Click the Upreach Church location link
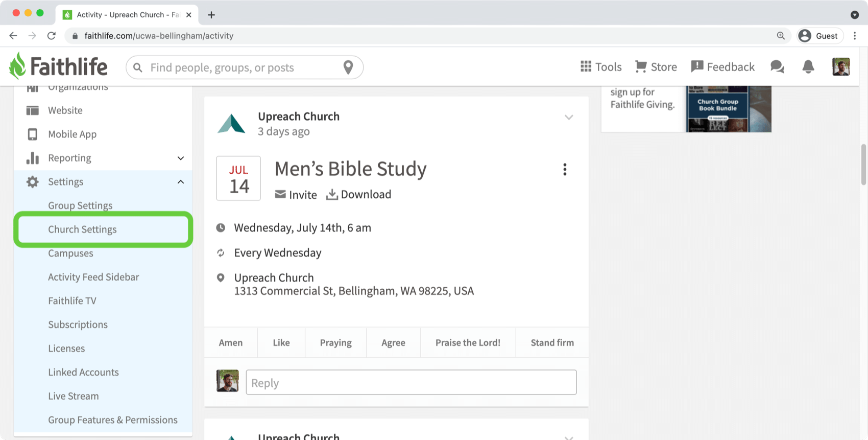The height and width of the screenshot is (440, 868). point(274,277)
